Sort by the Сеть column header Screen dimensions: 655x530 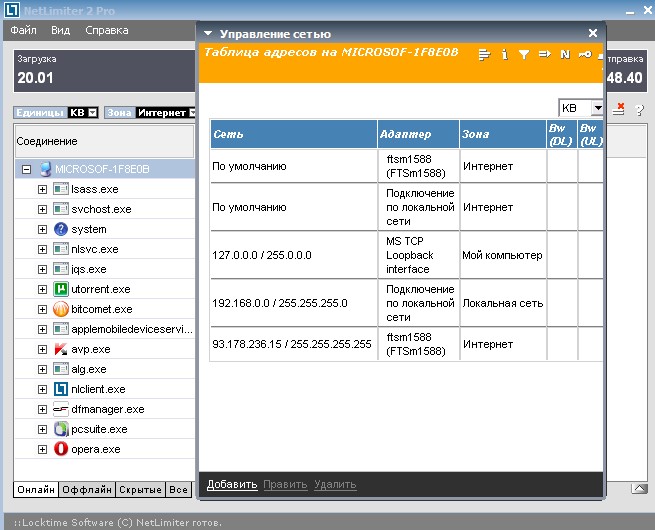[x=294, y=134]
